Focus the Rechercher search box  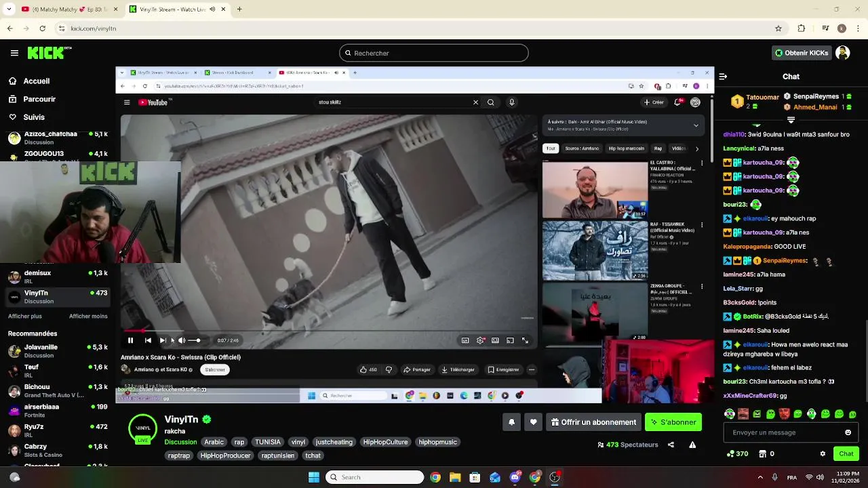pyautogui.click(x=434, y=53)
